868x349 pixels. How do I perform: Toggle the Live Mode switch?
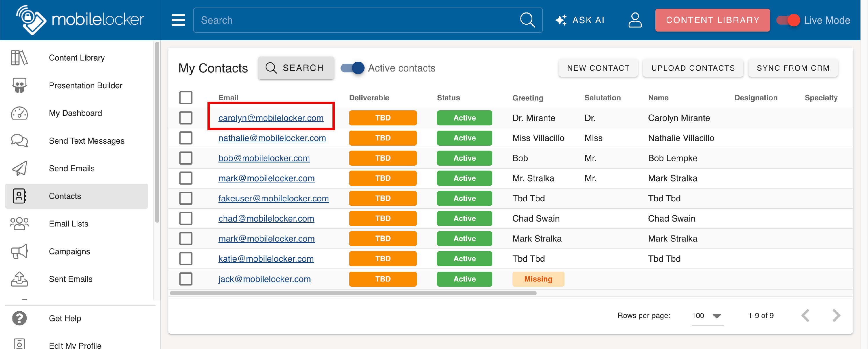[788, 20]
